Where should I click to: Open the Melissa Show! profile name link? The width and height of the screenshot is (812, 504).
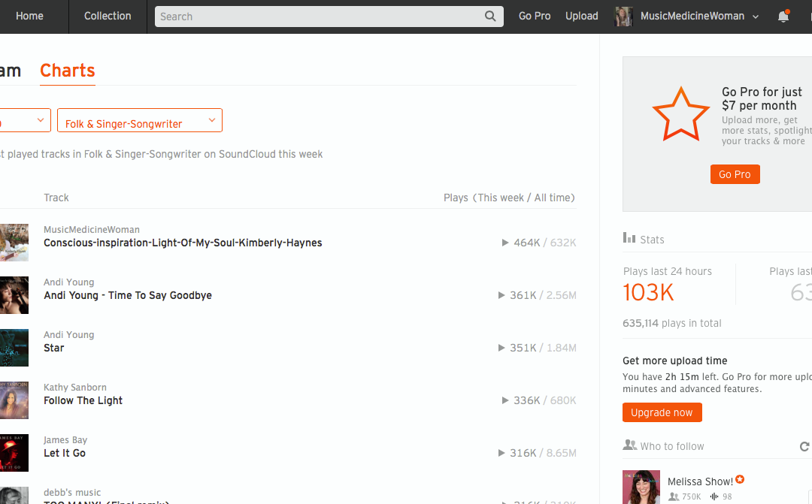[700, 481]
